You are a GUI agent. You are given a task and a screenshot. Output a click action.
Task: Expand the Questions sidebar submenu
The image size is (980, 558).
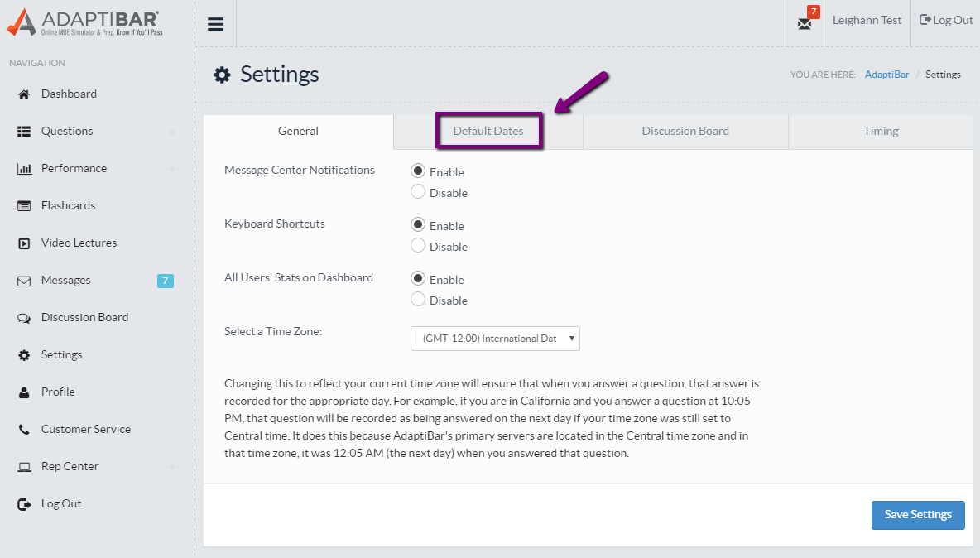click(171, 132)
